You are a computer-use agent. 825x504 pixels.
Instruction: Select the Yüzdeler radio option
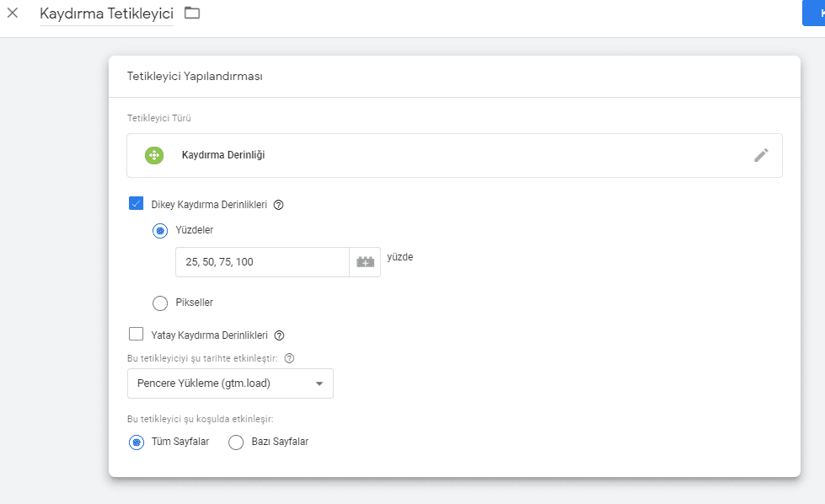pos(160,230)
